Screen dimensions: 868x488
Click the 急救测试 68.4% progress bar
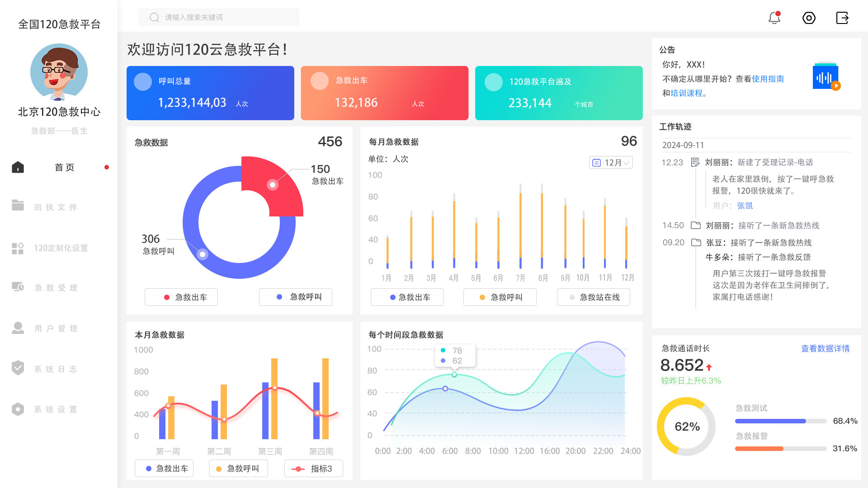(x=780, y=421)
